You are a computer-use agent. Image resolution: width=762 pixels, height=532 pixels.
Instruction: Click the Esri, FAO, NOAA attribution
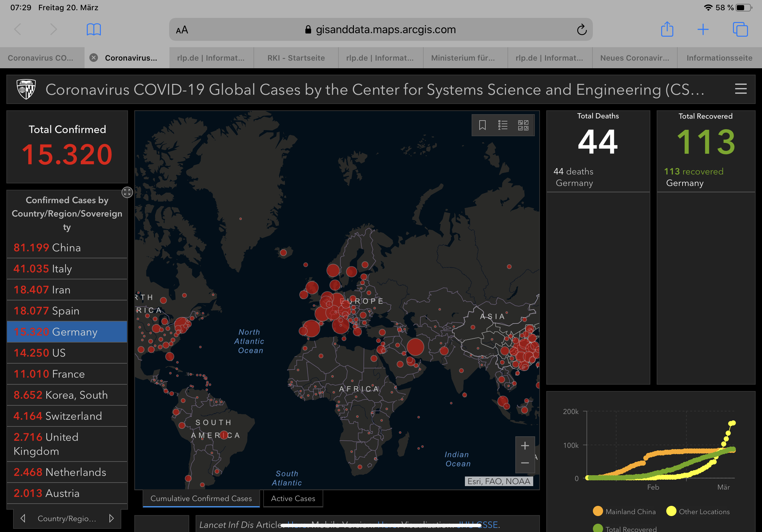coord(498,481)
